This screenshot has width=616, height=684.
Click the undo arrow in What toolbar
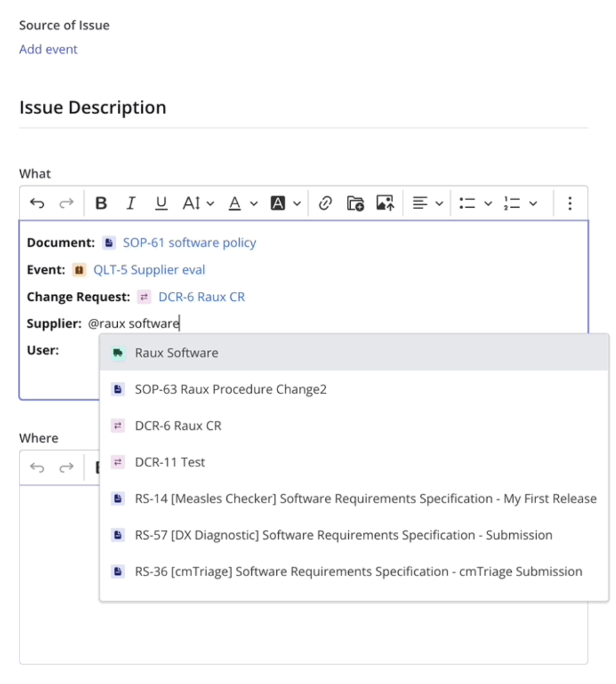37,203
